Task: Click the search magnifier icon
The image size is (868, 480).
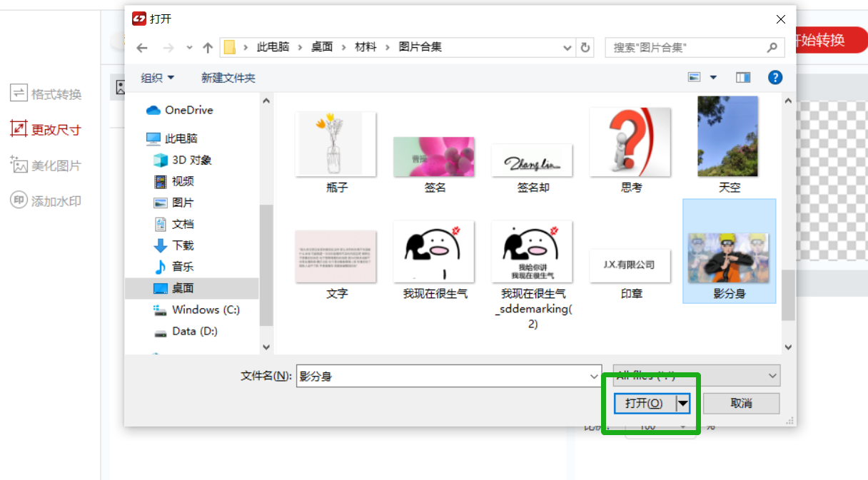Action: pyautogui.click(x=772, y=48)
